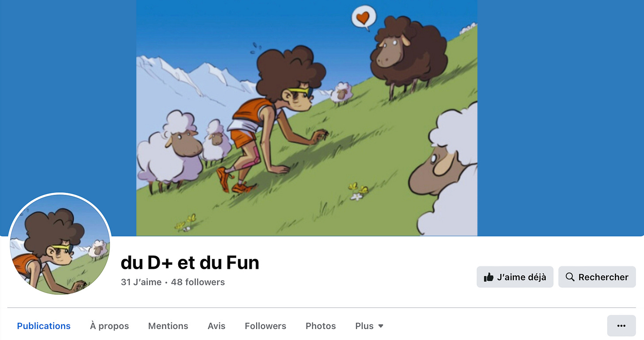Select the Avis tab
Viewport: 644px width, 340px height.
coord(216,326)
